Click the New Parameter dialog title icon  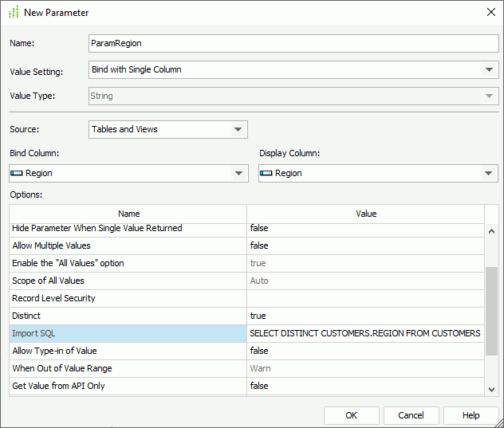[x=14, y=13]
